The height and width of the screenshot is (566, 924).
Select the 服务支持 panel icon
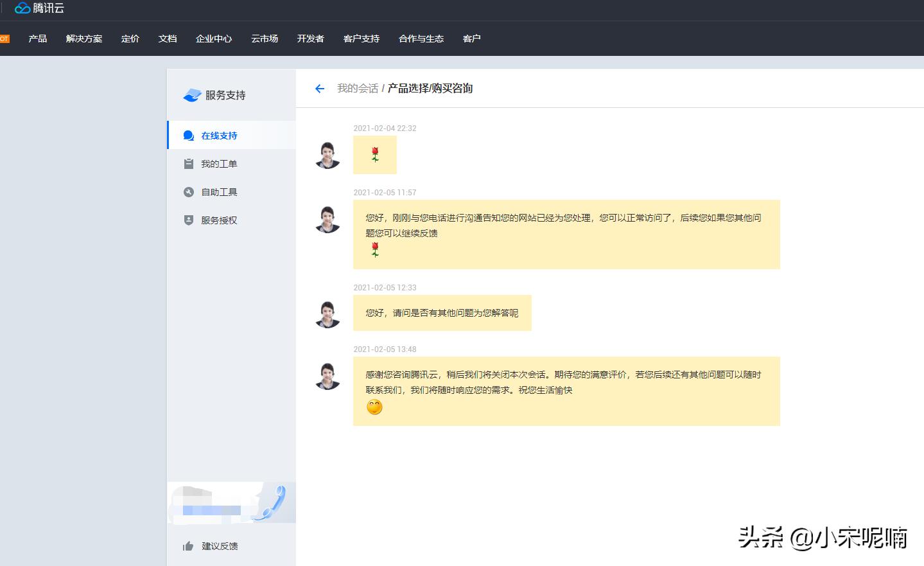coord(192,94)
